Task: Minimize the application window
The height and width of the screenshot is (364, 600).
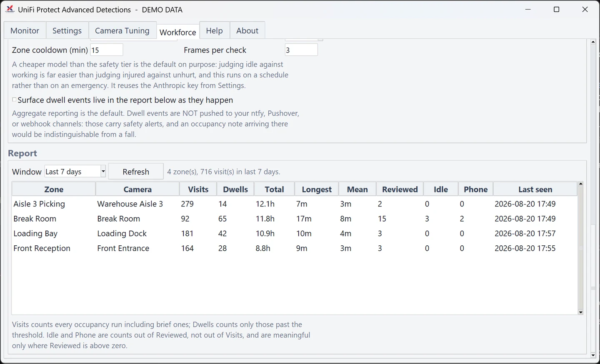Action: click(528, 9)
